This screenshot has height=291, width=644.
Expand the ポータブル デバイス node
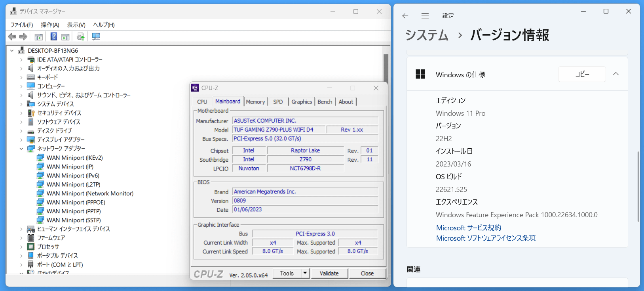(21, 256)
